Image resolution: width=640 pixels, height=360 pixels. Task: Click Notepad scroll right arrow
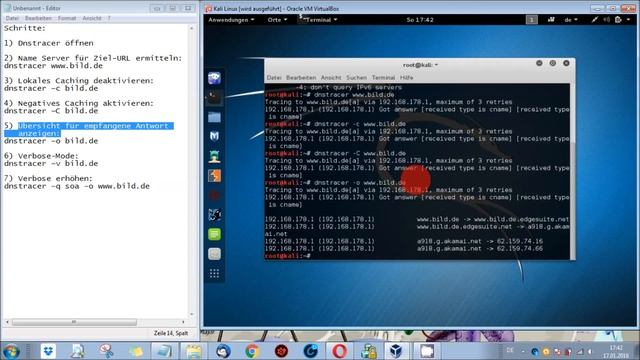[183, 322]
